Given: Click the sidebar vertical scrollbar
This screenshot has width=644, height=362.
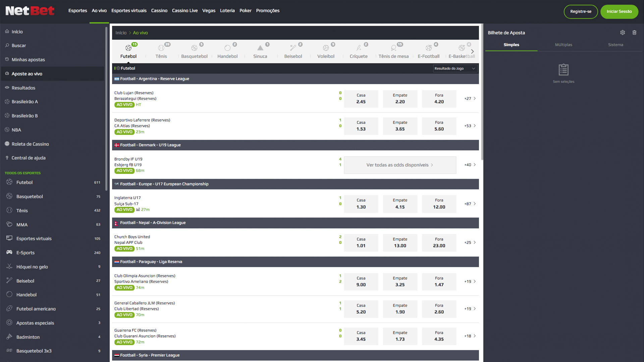Looking at the screenshot, I should (106, 109).
